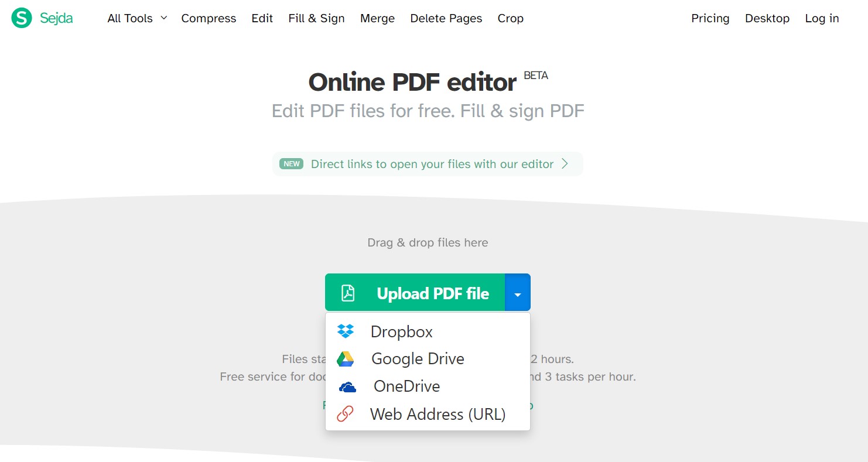Click the Google Drive triangle icon
This screenshot has height=462, width=868.
coord(346,359)
